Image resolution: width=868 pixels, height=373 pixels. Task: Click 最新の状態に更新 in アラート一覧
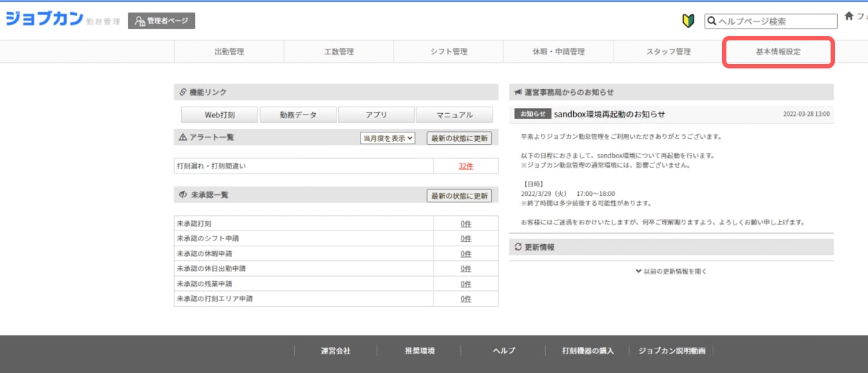[460, 138]
